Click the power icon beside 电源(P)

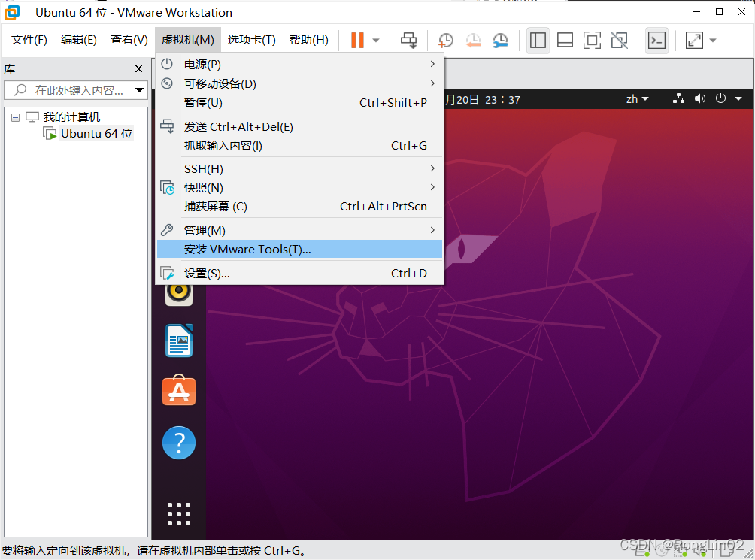[x=167, y=64]
